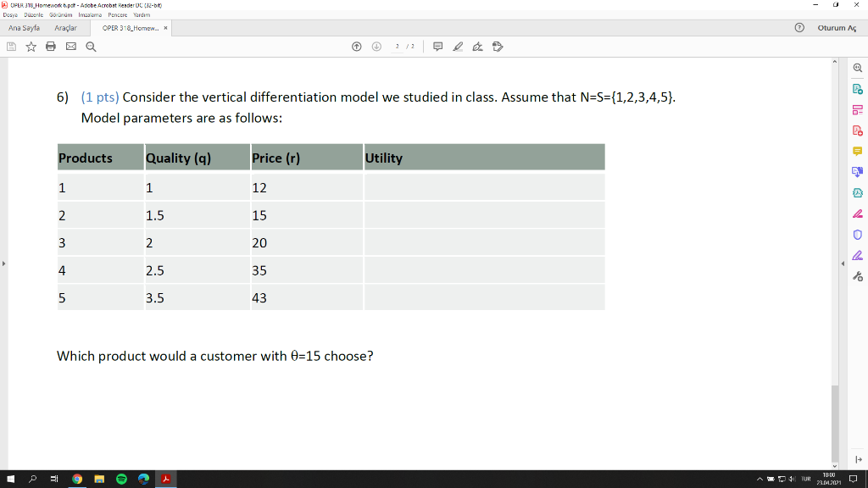
Task: Click the page number input field
Action: [x=398, y=47]
